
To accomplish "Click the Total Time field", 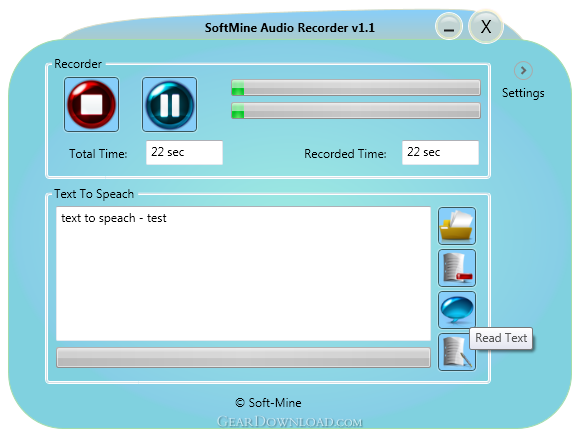I will coord(184,152).
